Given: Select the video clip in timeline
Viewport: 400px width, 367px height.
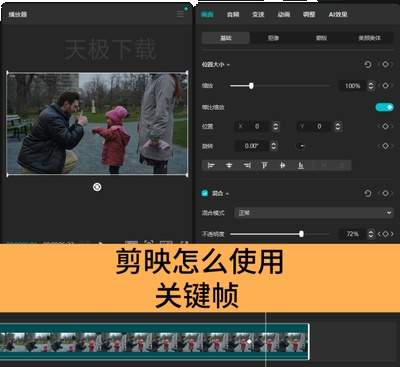Looking at the screenshot, I should tap(154, 342).
